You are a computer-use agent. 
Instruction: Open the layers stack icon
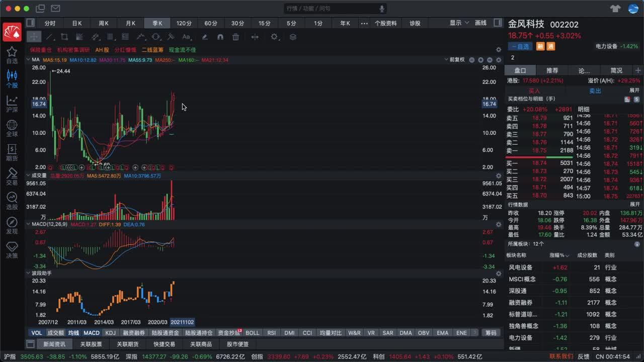point(293,37)
